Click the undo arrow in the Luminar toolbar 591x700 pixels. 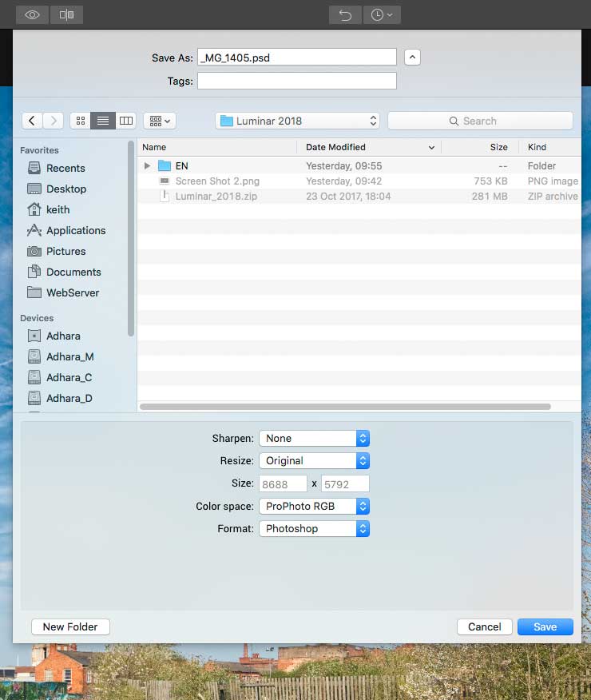pyautogui.click(x=345, y=14)
